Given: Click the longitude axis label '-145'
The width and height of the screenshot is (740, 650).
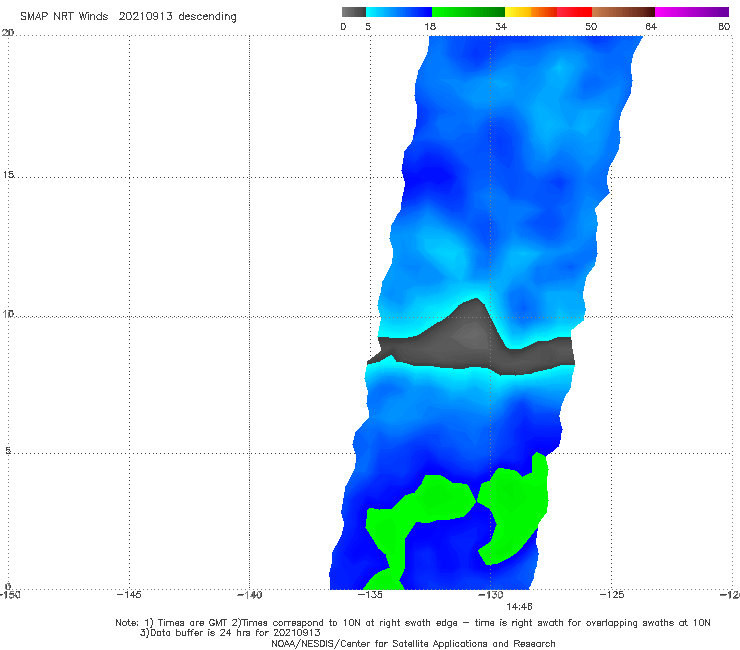Looking at the screenshot, I should (x=129, y=595).
